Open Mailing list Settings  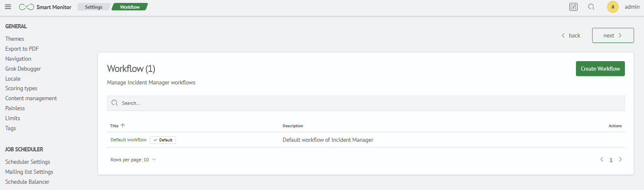[x=29, y=172]
